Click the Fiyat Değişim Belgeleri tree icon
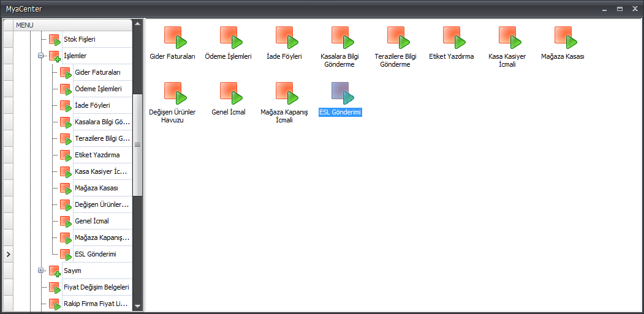Screen dimensions: 644x314 click(x=55, y=288)
